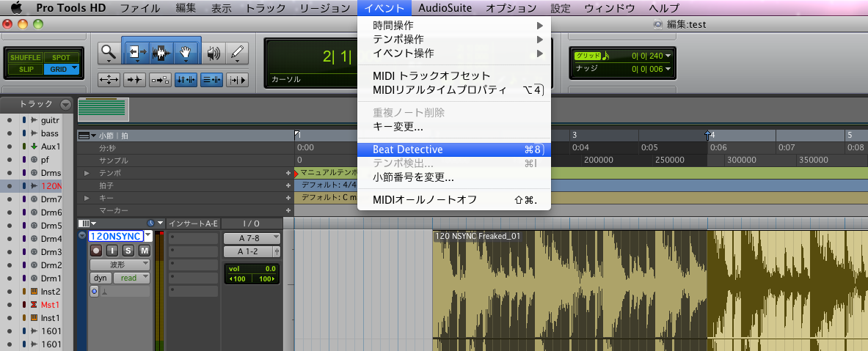Choose Beat Detective from menu

click(454, 149)
